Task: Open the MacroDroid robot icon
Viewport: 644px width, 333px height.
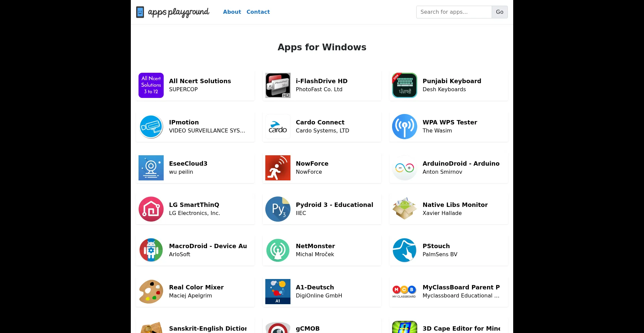Action: tap(151, 250)
